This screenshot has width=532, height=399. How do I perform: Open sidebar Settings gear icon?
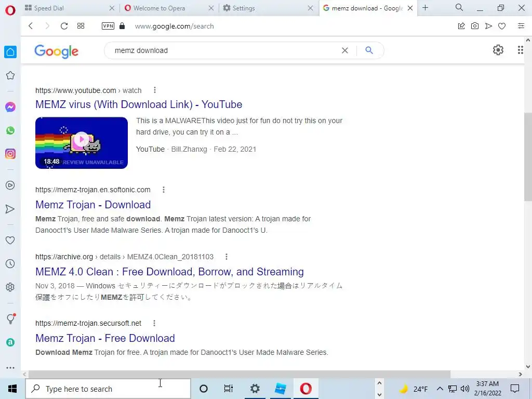click(10, 287)
